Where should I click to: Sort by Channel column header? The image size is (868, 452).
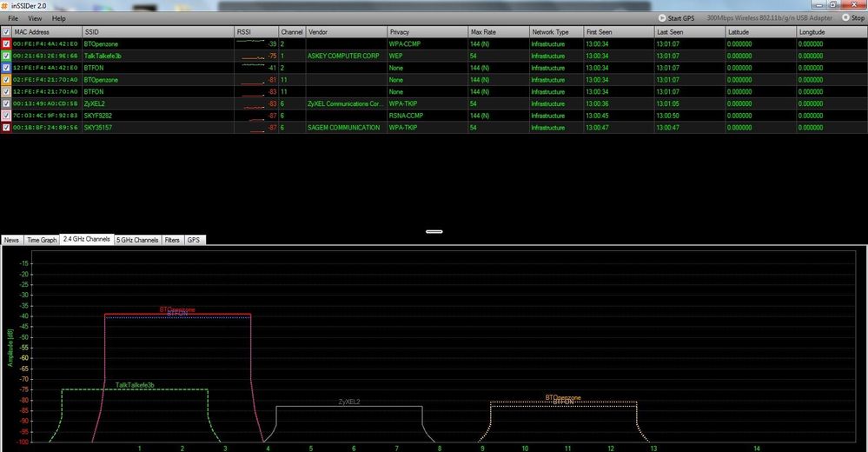(292, 32)
